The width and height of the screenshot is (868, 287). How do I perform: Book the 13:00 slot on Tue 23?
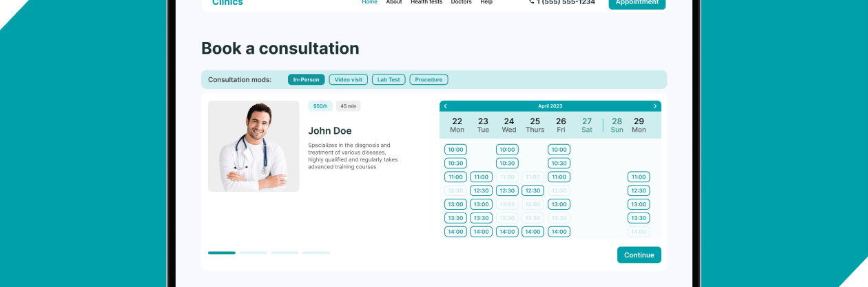pyautogui.click(x=482, y=204)
